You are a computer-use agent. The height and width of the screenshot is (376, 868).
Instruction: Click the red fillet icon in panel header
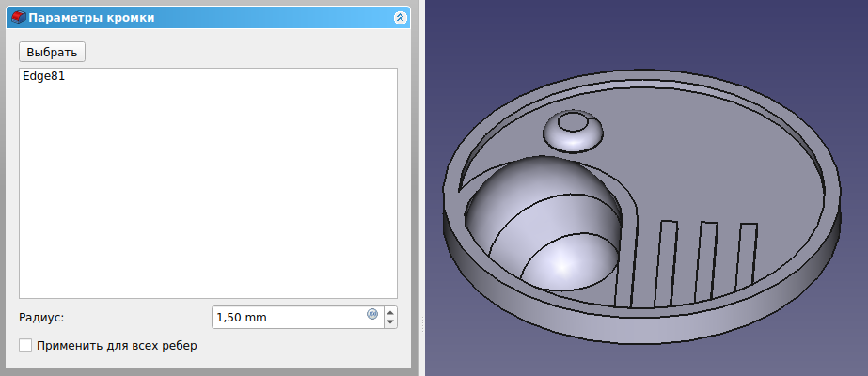coord(18,18)
